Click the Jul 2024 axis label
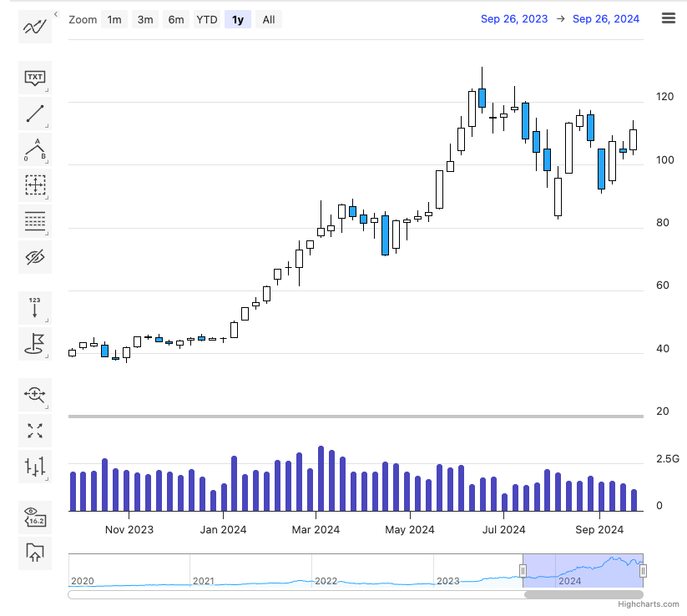 point(504,530)
